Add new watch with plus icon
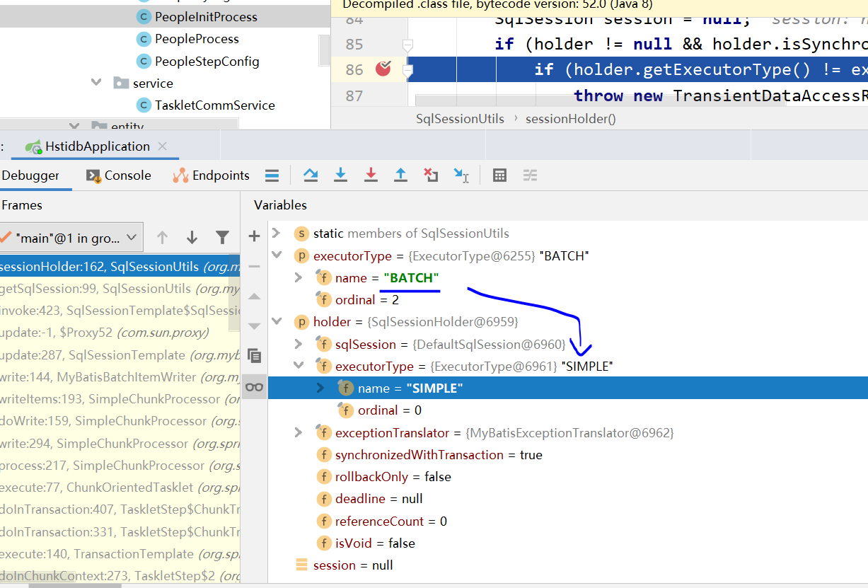 [x=255, y=236]
